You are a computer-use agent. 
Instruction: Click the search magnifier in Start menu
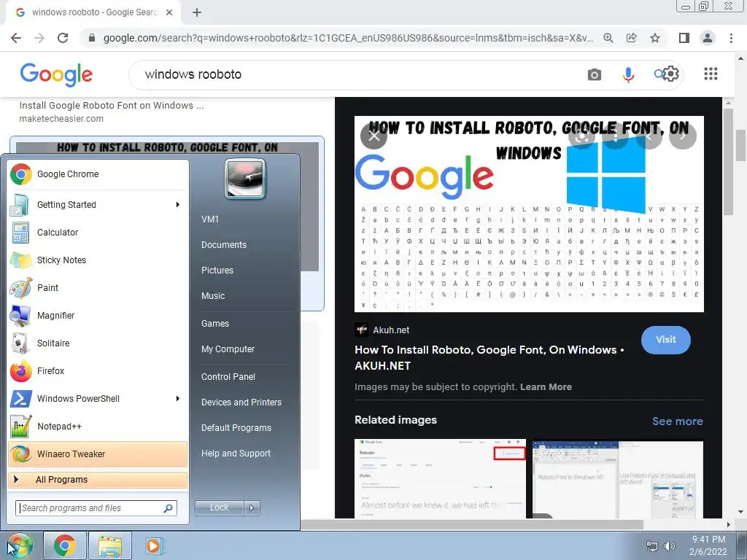(169, 508)
